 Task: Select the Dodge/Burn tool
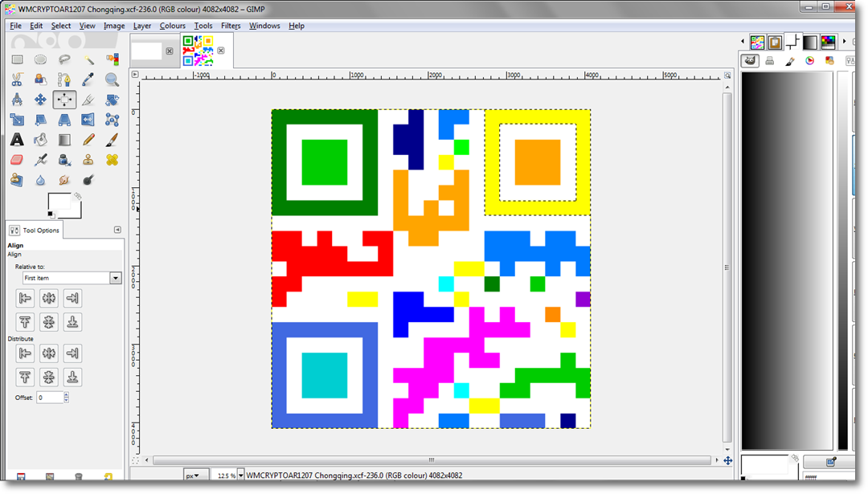(x=88, y=180)
